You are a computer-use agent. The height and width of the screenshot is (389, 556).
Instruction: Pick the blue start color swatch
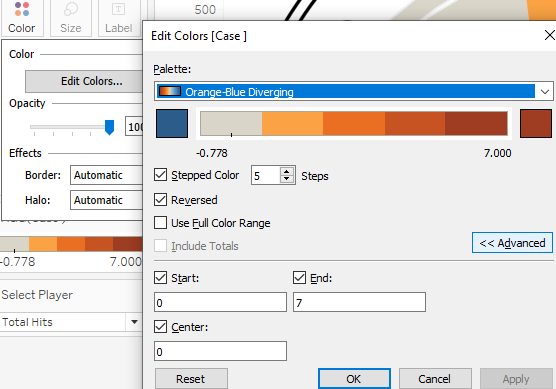click(172, 123)
